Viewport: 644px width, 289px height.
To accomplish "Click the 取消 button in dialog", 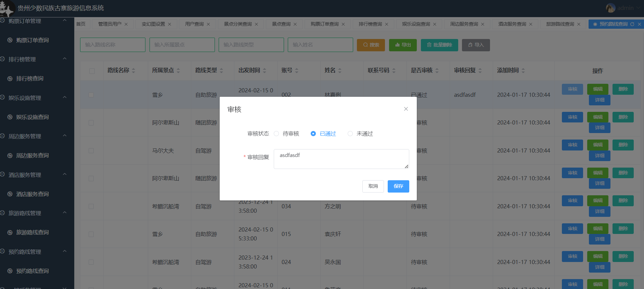I will (x=373, y=186).
